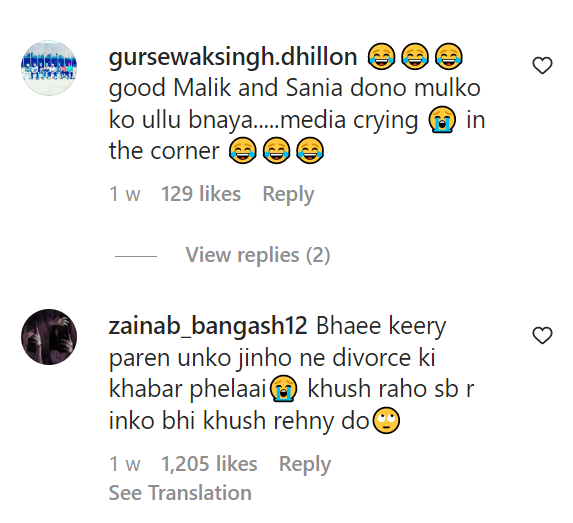Click crying emoji after 'media crying'
Viewport: 573px width, 523px height.
click(x=442, y=120)
